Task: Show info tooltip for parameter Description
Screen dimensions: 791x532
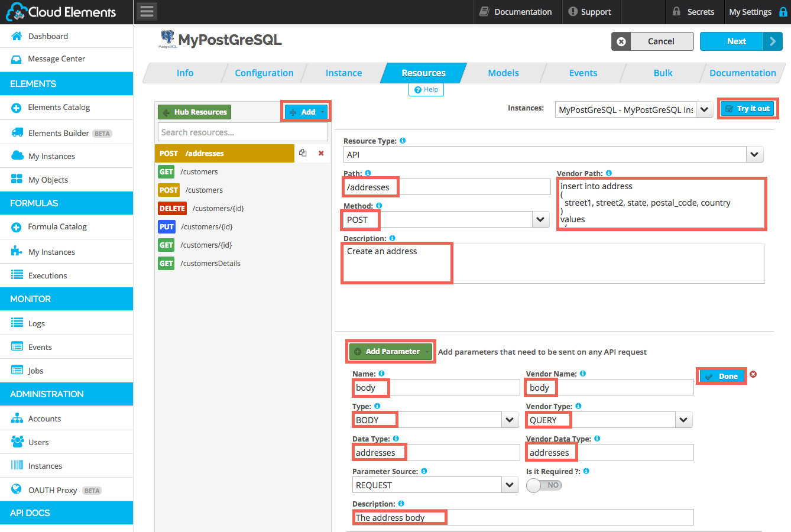Action: pyautogui.click(x=401, y=504)
